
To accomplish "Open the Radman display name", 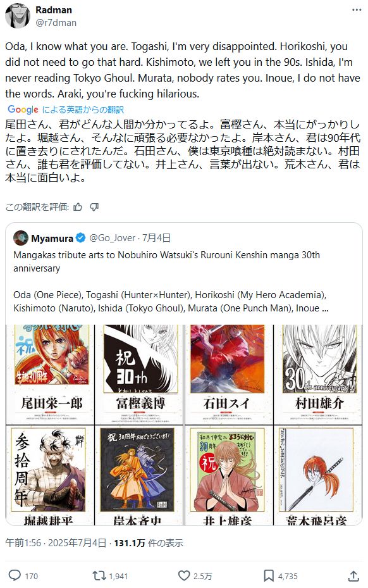I will click(x=54, y=10).
